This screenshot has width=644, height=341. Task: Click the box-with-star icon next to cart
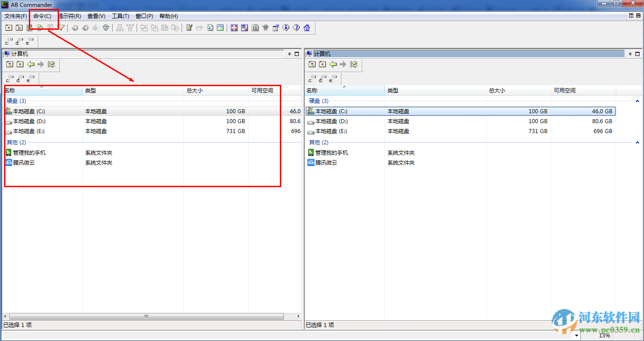(276, 28)
